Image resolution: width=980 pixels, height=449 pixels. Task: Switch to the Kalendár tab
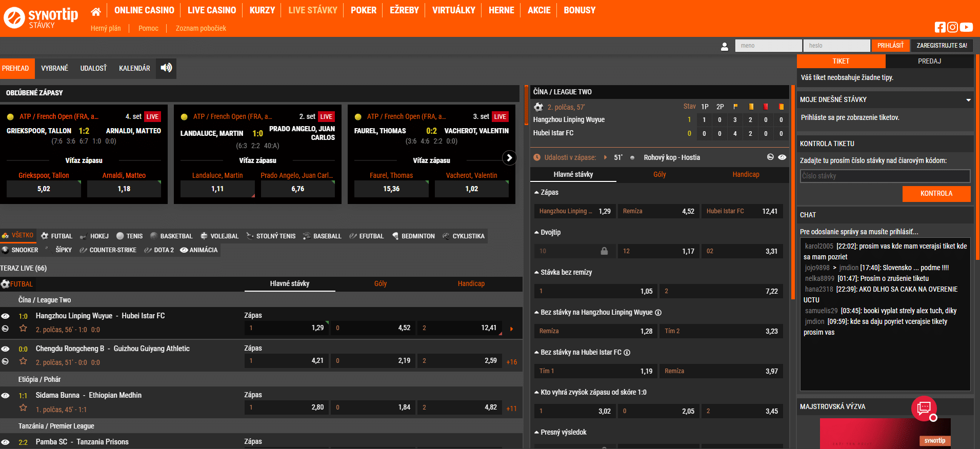tap(134, 68)
